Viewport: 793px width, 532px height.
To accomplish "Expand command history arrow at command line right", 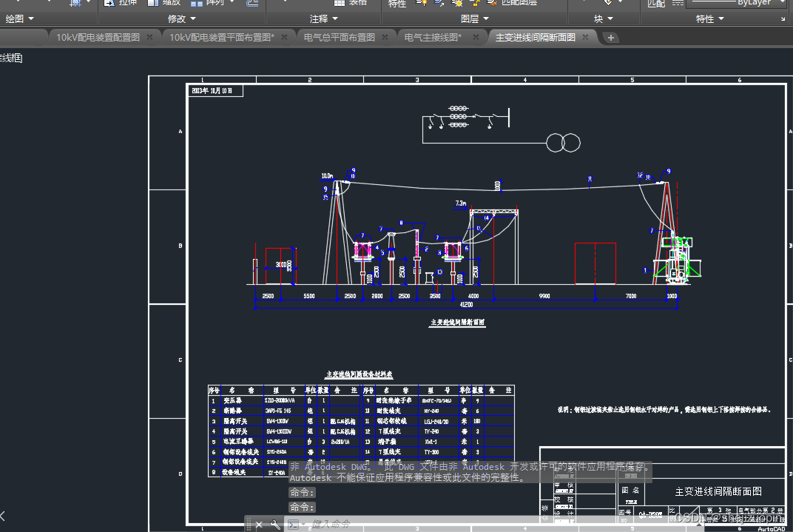I will (x=700, y=525).
